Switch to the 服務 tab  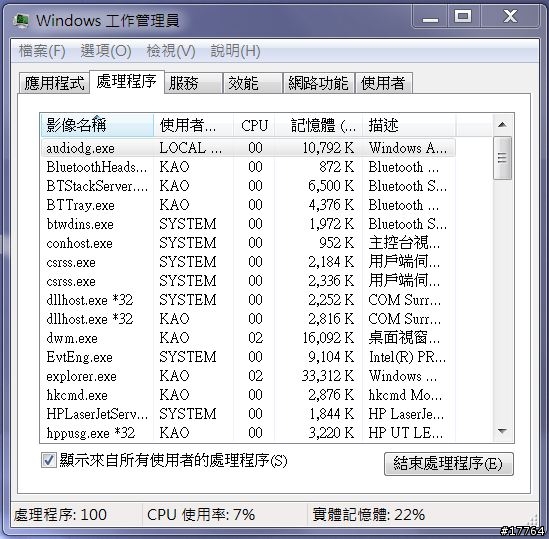(193, 83)
